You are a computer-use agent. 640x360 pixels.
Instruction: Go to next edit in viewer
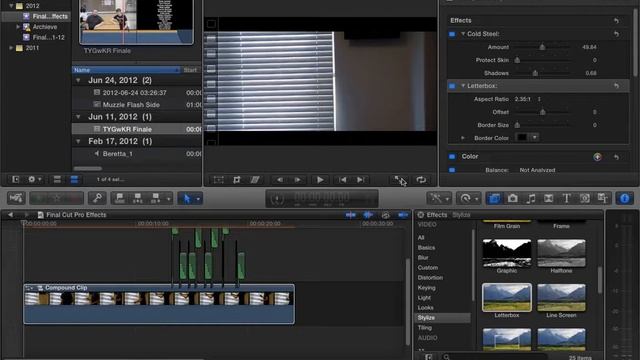pos(360,180)
